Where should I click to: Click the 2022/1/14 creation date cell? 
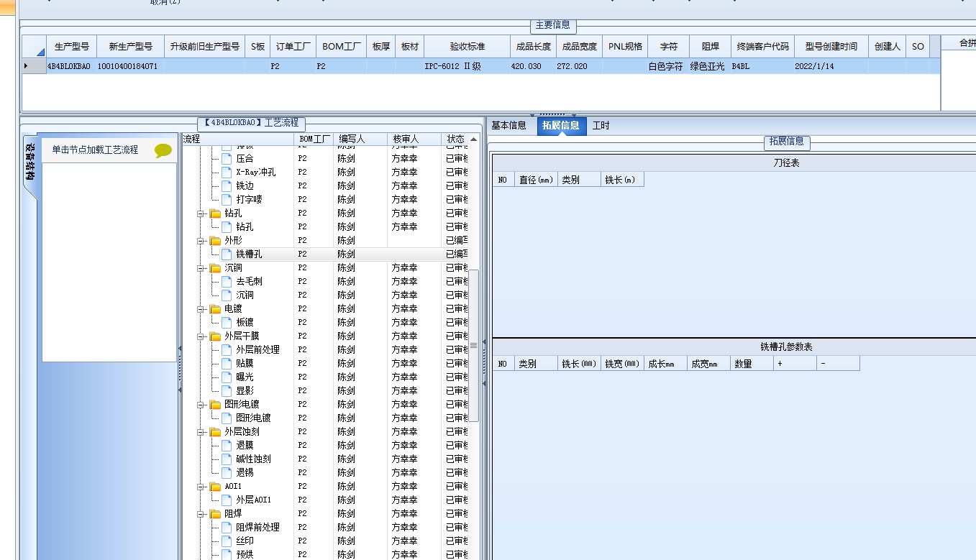pyautogui.click(x=831, y=66)
